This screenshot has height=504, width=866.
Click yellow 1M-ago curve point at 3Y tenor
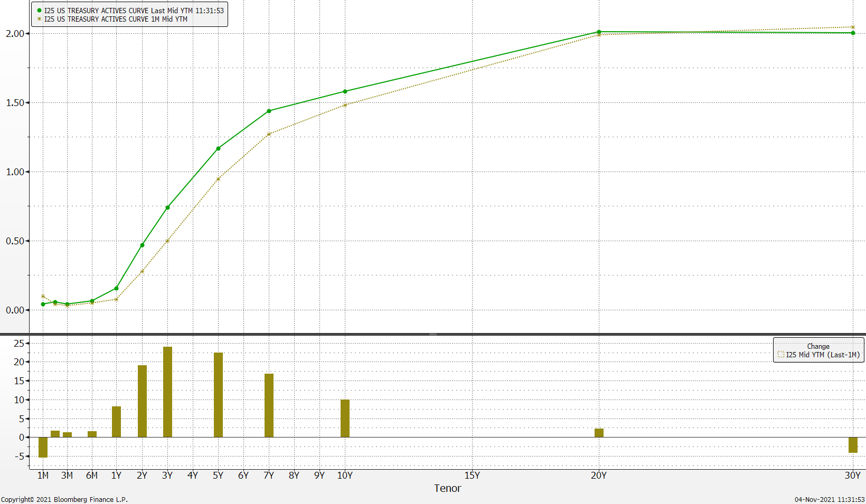click(x=167, y=241)
